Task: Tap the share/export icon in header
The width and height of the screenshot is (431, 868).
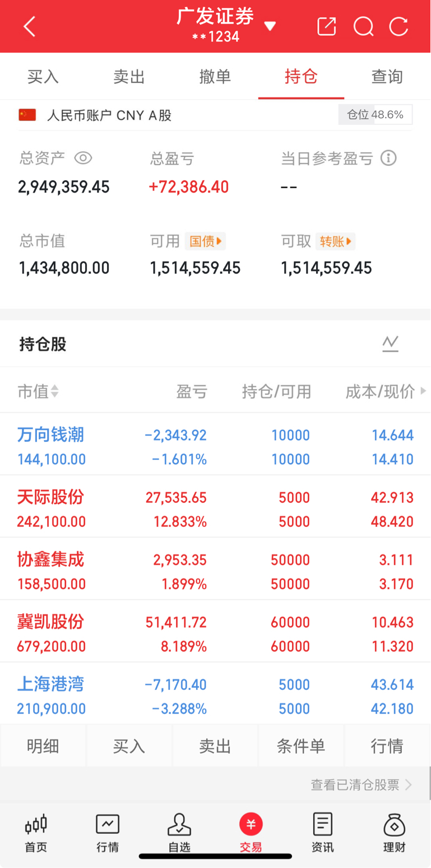Action: coord(327,26)
